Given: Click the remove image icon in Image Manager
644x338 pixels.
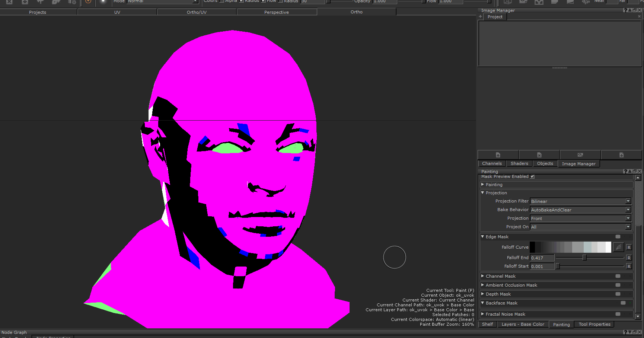Looking at the screenshot, I should tap(539, 155).
